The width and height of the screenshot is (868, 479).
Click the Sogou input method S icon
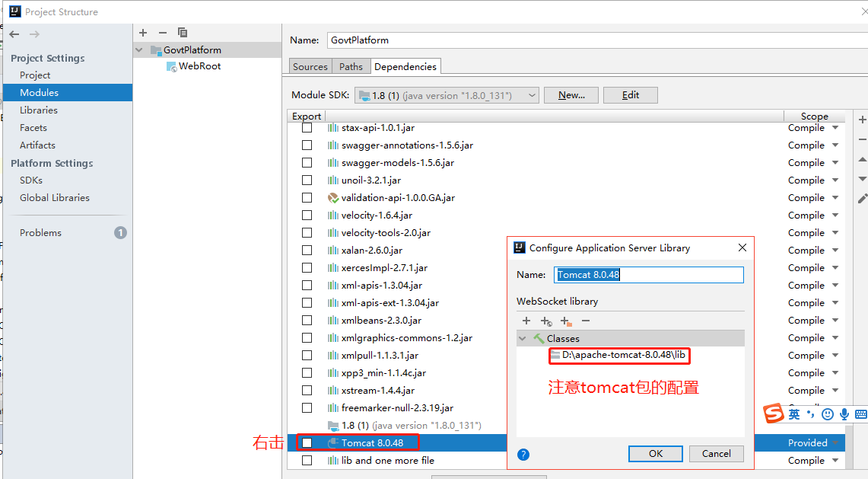(x=774, y=414)
